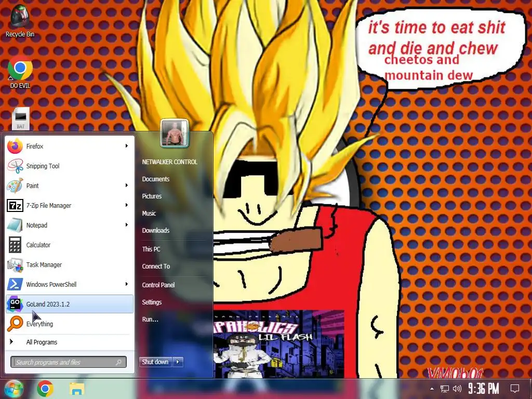The image size is (532, 399).
Task: Launch Calculator from its label
Action: click(38, 245)
